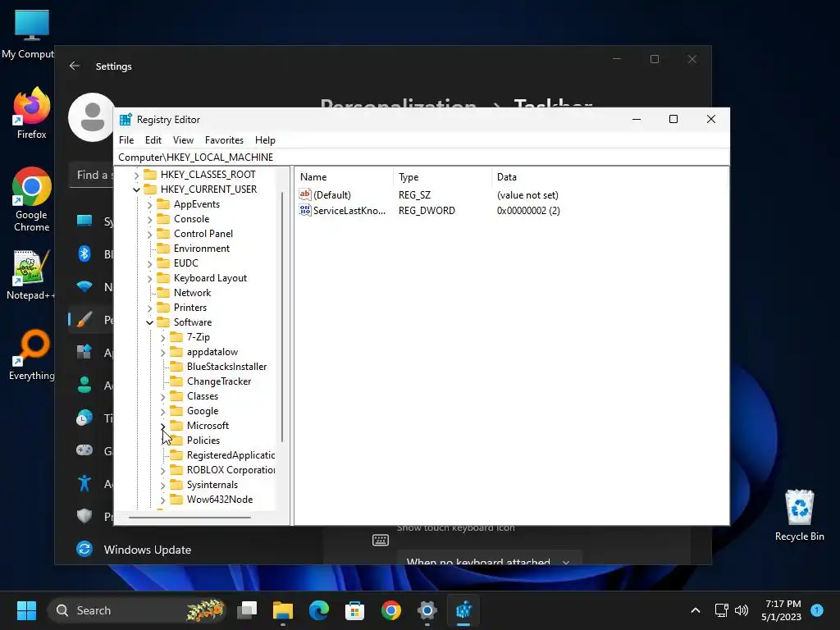
Task: Open Everything desktop shortcut
Action: pyautogui.click(x=32, y=354)
